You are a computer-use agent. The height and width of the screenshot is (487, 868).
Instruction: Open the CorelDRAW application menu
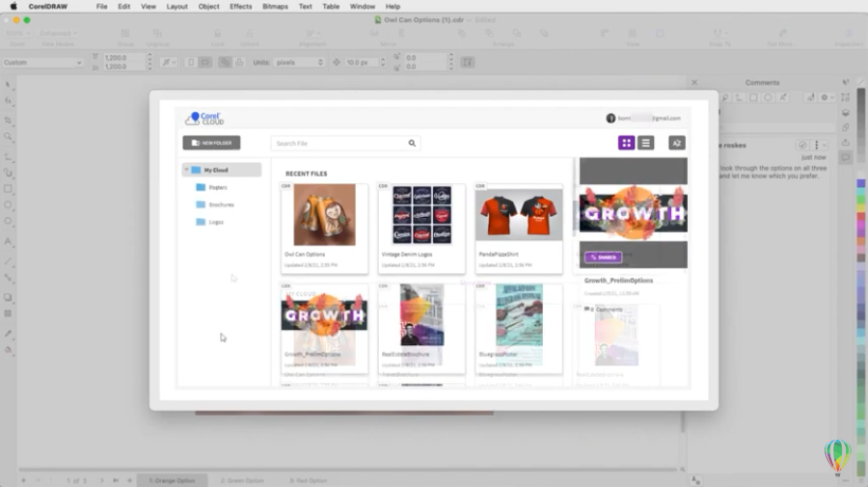[47, 7]
